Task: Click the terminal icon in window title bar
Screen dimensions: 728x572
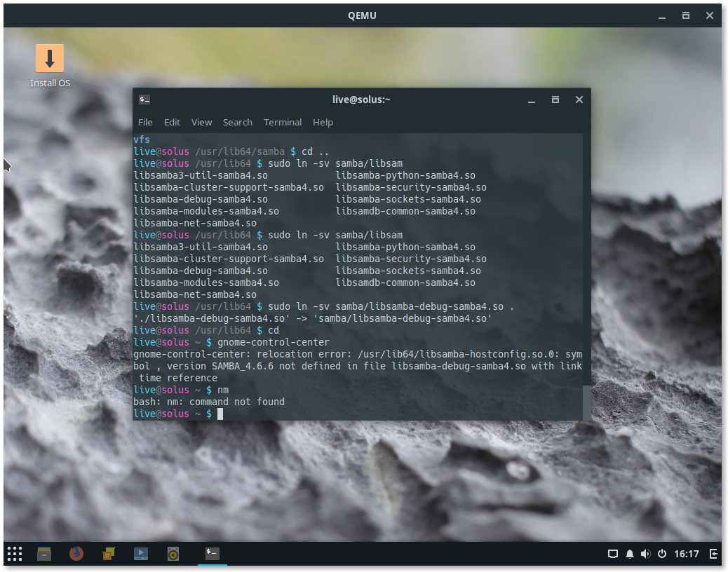Action: coord(144,100)
